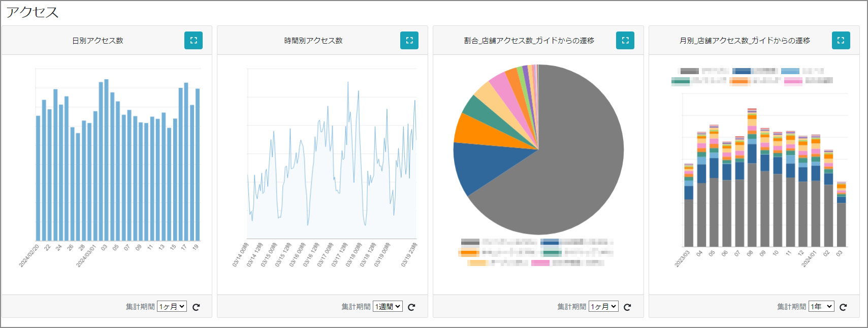The image size is (868, 328).
Task: Hide the dark blue series in the pie chart legend
Action: coord(549,242)
